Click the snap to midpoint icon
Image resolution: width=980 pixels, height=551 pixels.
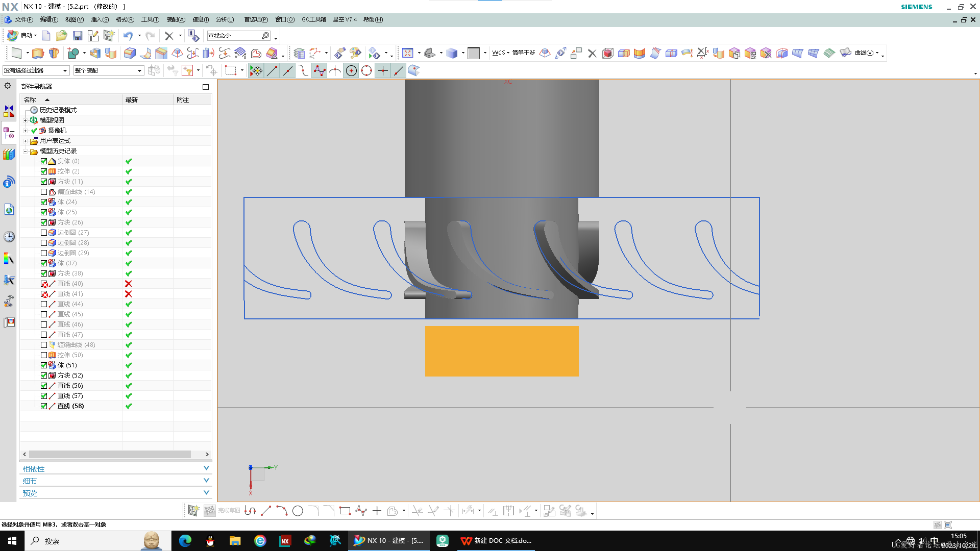click(288, 71)
